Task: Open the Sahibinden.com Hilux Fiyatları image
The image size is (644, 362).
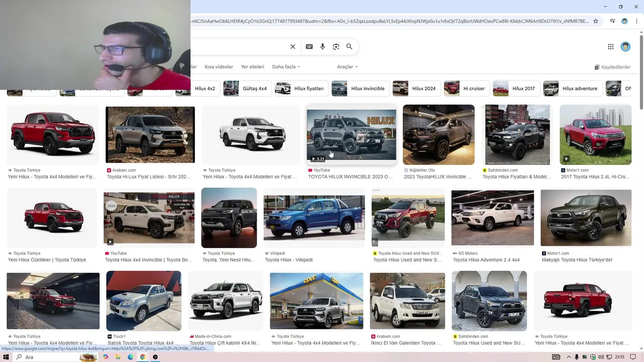Action: coord(517,135)
